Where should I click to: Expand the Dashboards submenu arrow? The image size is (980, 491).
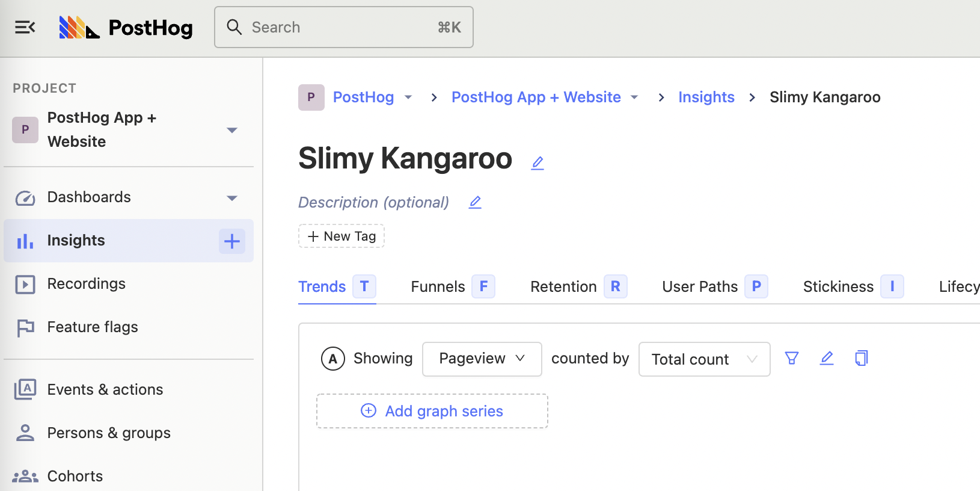click(232, 197)
